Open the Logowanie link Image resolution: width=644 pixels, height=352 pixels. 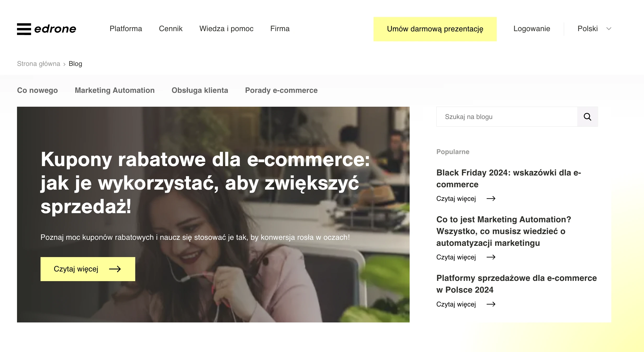532,29
